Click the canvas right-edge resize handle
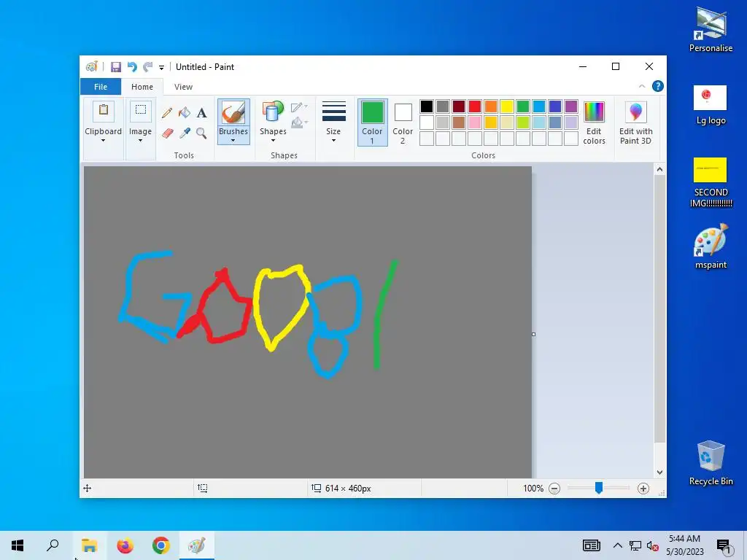This screenshot has width=747, height=560. click(533, 334)
